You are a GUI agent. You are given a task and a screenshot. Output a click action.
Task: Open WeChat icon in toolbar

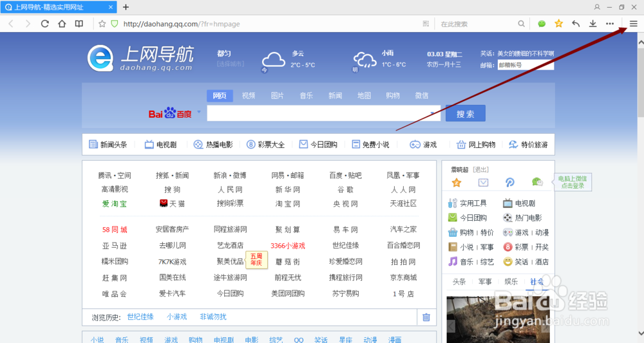542,24
